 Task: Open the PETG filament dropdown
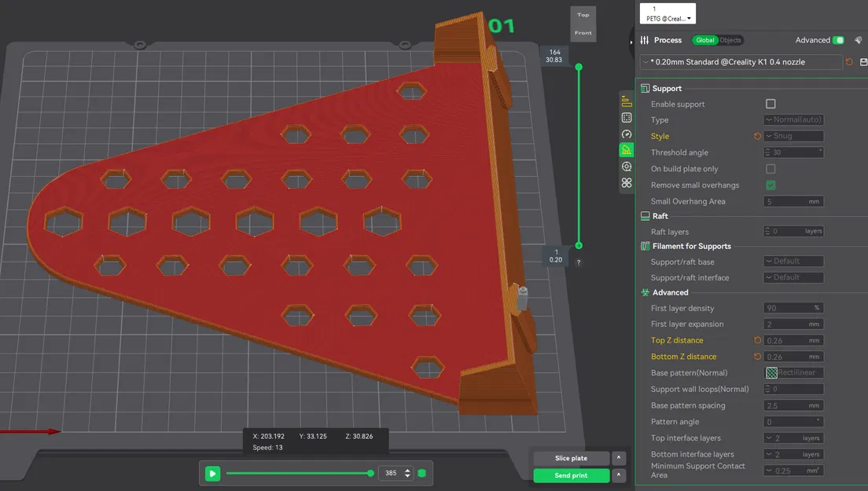[668, 14]
